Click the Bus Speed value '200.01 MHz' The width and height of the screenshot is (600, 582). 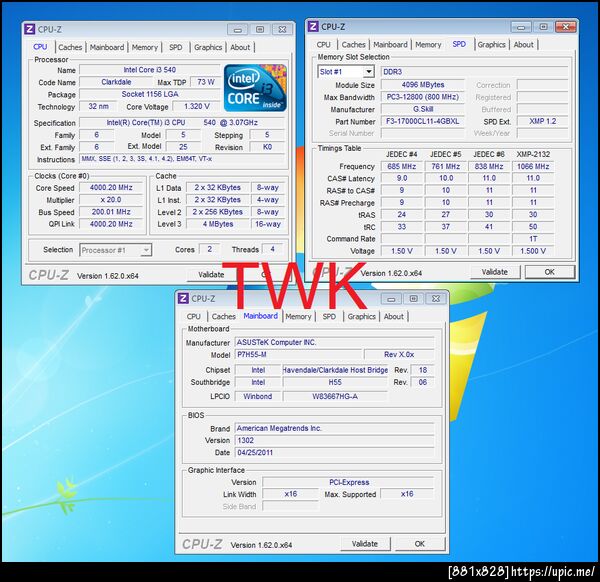pyautogui.click(x=111, y=212)
